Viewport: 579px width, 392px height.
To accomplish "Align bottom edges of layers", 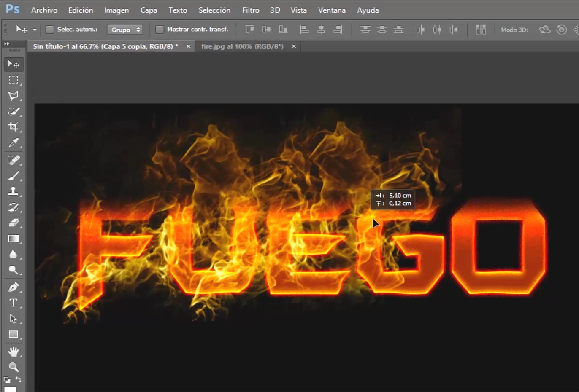I will [283, 30].
